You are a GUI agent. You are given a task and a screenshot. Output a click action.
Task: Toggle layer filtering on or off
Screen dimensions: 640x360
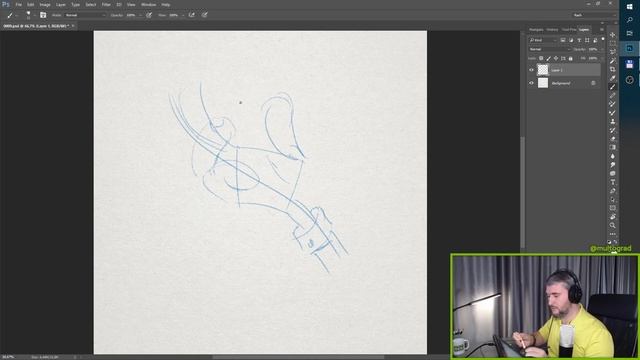pyautogui.click(x=603, y=39)
